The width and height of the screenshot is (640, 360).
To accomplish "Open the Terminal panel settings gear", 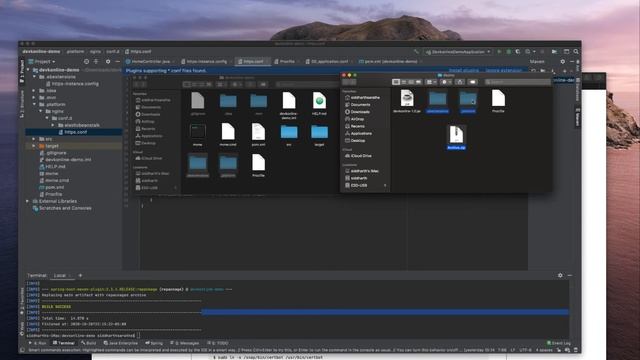I will tap(560, 276).
